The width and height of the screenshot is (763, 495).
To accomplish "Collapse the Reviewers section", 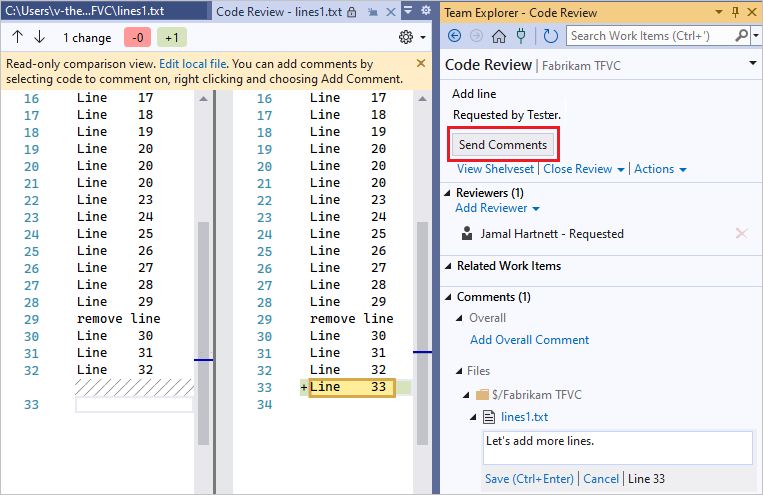I will (448, 193).
